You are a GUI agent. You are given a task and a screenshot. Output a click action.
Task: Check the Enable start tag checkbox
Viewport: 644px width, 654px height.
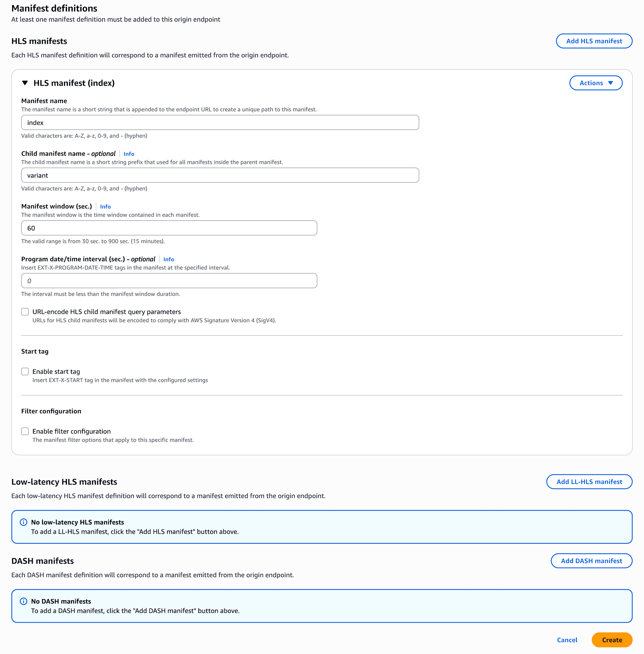(25, 371)
